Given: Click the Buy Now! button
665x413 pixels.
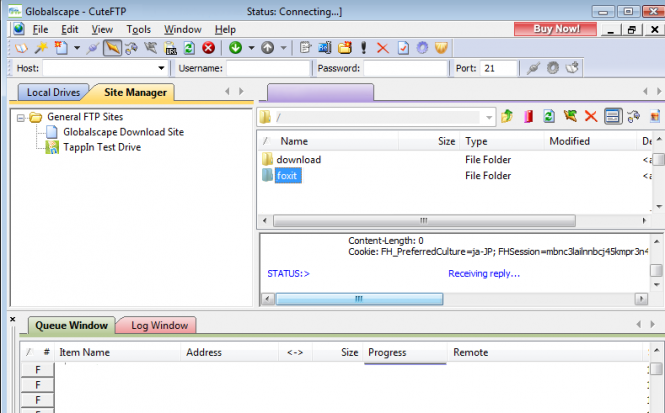Looking at the screenshot, I should tap(556, 29).
